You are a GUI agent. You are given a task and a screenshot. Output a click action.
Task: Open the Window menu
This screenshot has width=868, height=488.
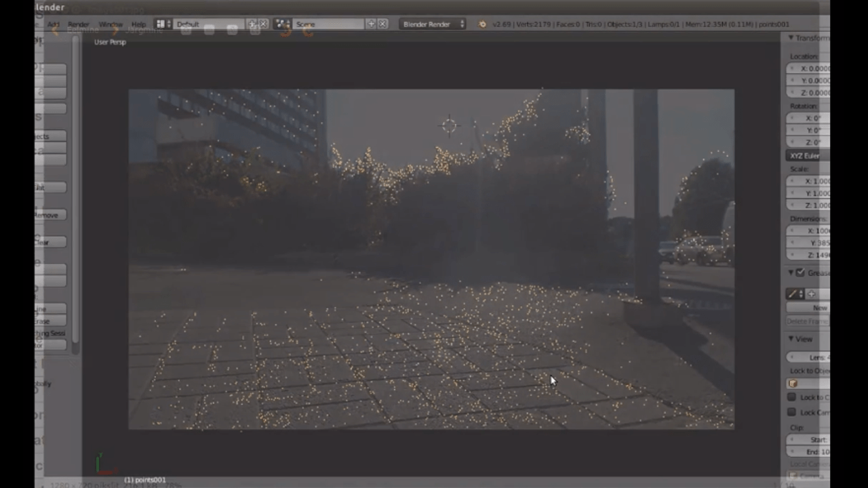111,24
